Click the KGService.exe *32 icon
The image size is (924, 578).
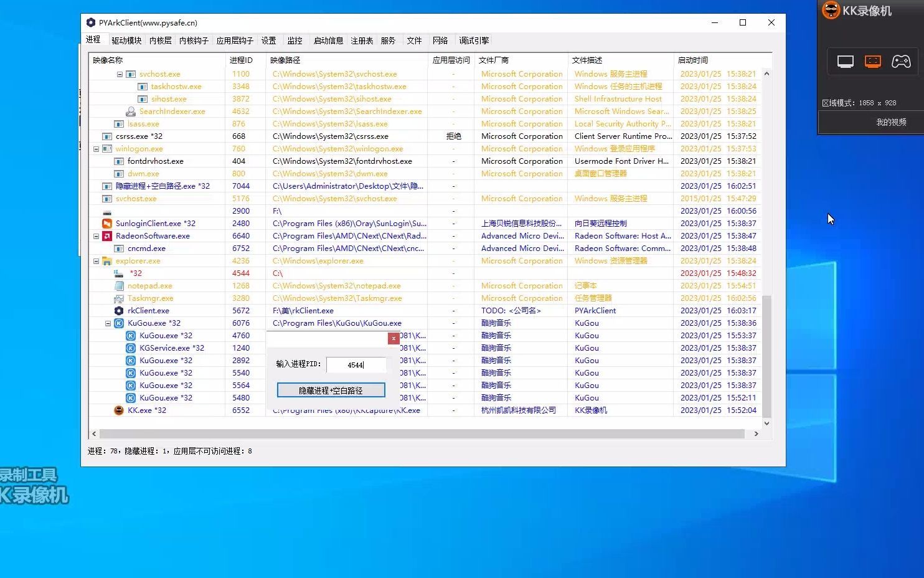tap(131, 348)
